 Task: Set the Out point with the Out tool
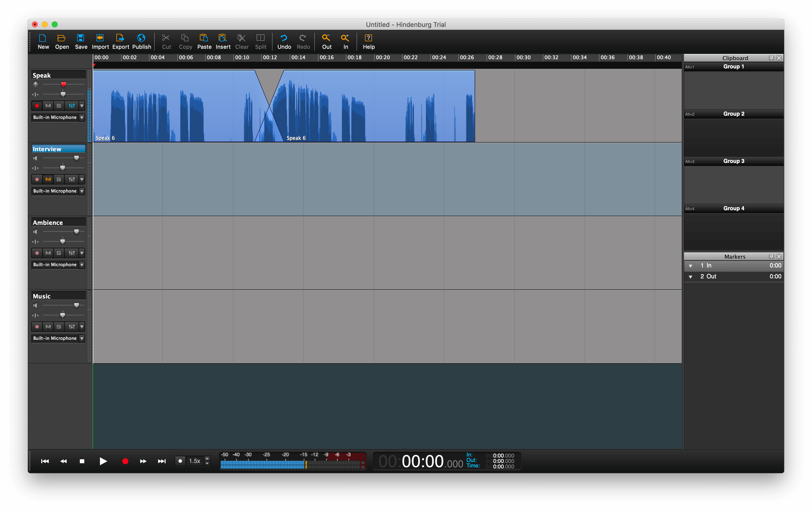tap(326, 41)
